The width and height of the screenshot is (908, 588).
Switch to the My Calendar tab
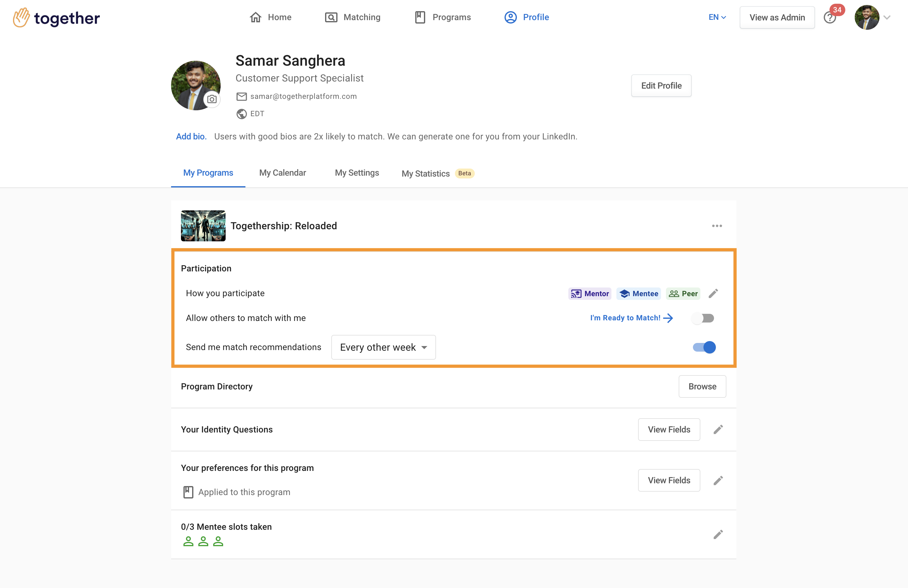pyautogui.click(x=283, y=173)
